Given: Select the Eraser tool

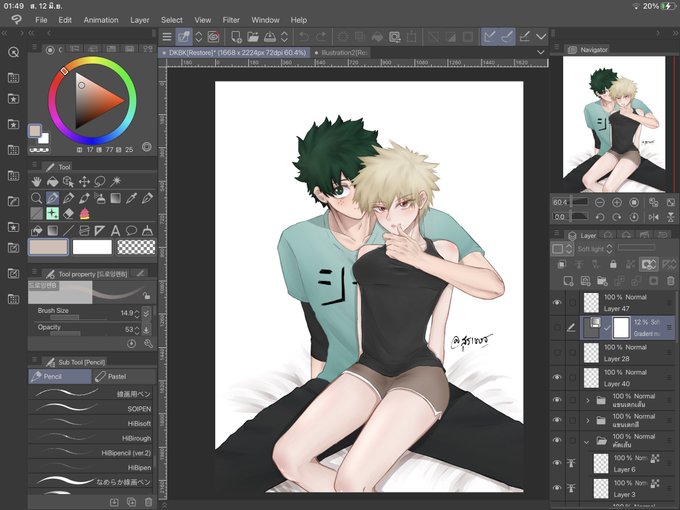Looking at the screenshot, I should coord(69,214).
